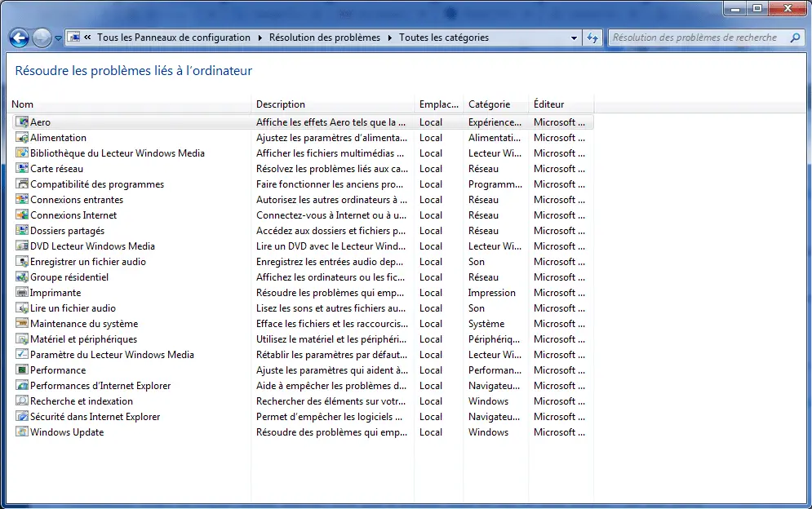Minimize the Control Panel window
This screenshot has height=509, width=812.
pos(735,9)
